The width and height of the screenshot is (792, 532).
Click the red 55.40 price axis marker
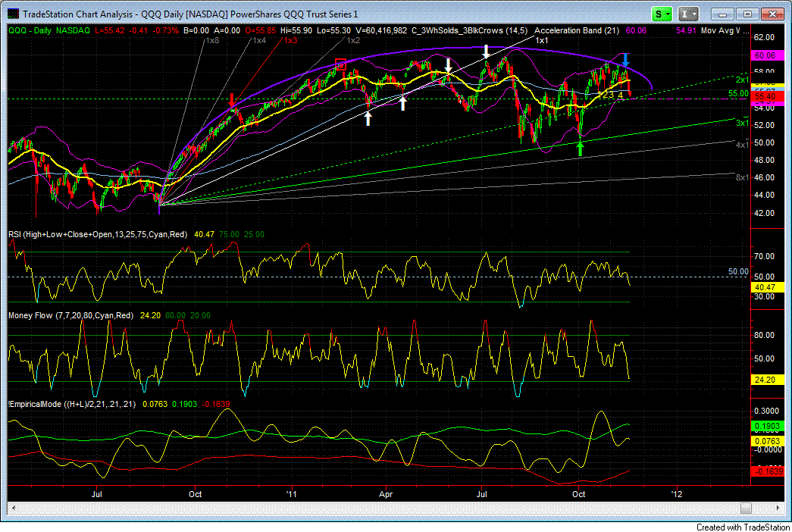(767, 96)
